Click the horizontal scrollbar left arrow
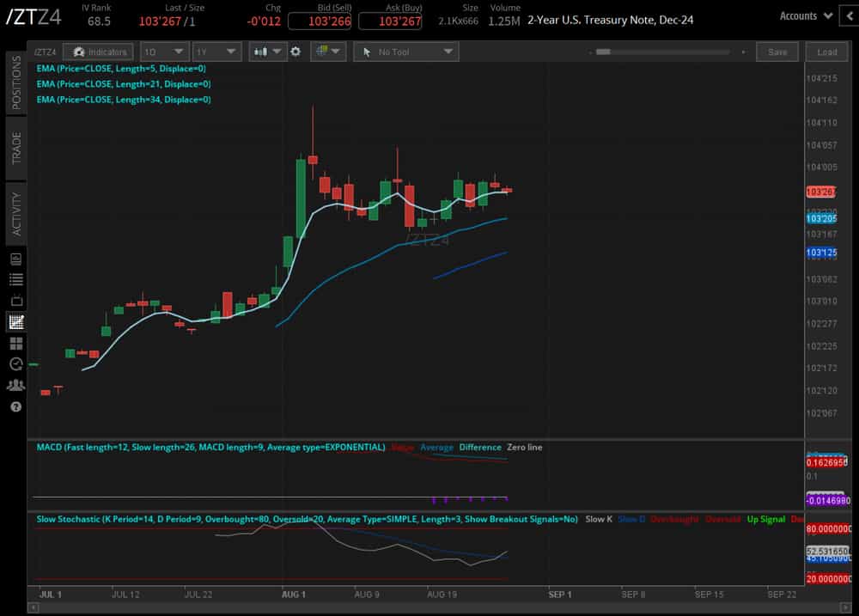This screenshot has height=616, width=859. pyautogui.click(x=34, y=607)
